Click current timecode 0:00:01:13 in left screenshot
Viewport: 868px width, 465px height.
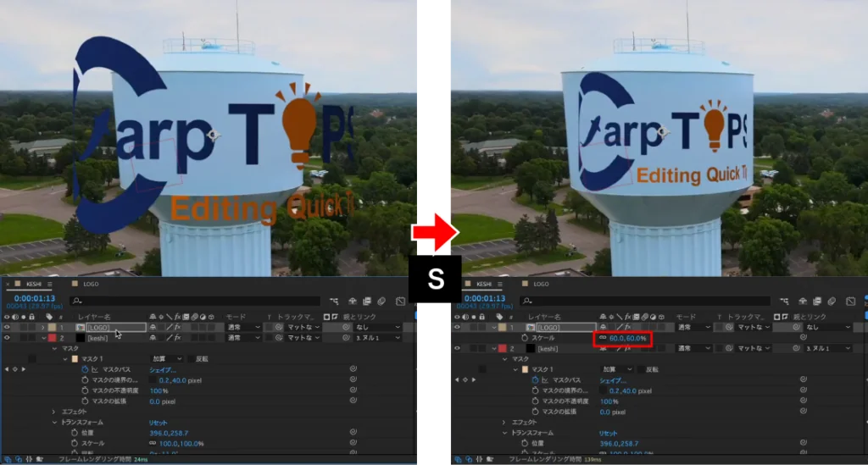click(35, 299)
